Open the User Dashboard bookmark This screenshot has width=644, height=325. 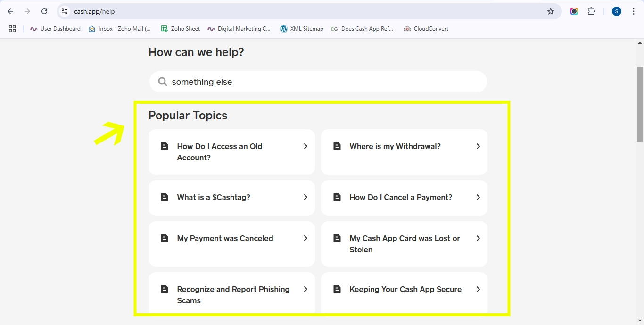55,29
